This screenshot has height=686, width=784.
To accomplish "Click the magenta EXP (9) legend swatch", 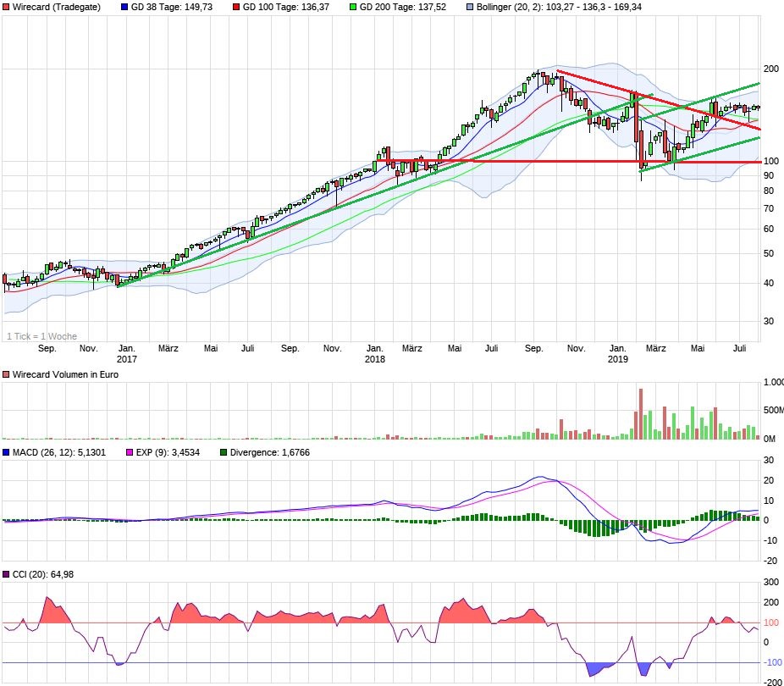I will tap(130, 452).
